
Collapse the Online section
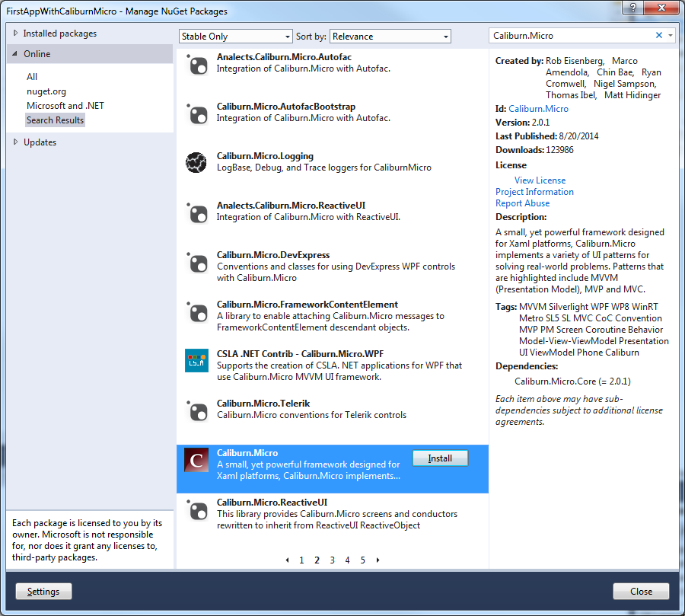[x=15, y=54]
